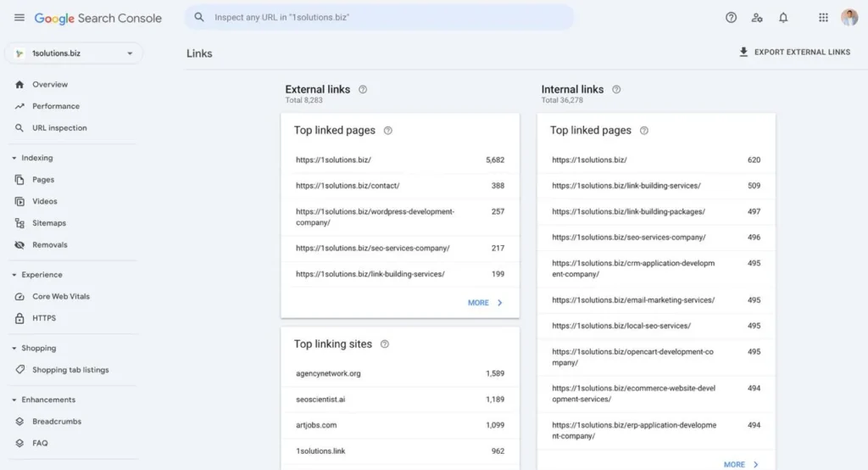The width and height of the screenshot is (868, 470).
Task: Open external row https://1solutions.biz/contact/
Action: pyautogui.click(x=400, y=186)
